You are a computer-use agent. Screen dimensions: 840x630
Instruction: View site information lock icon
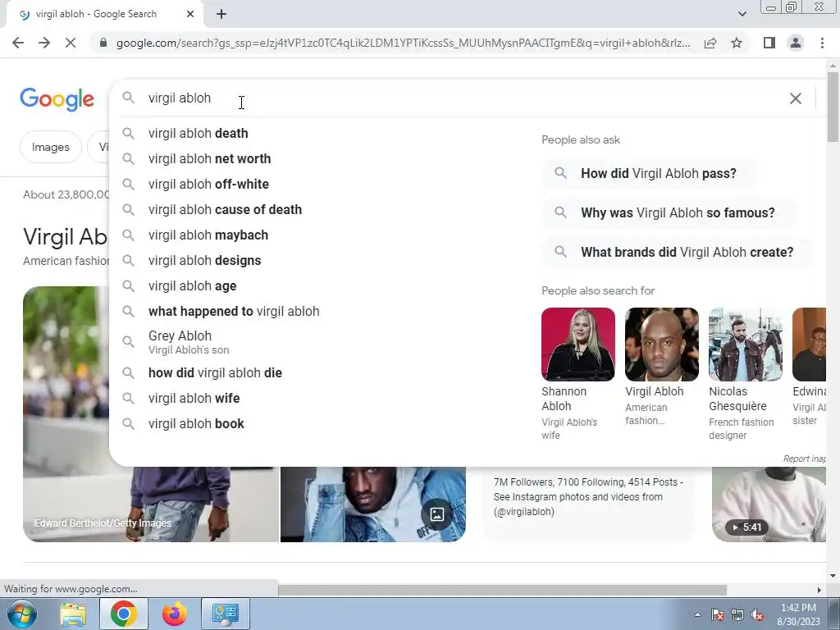tap(103, 43)
